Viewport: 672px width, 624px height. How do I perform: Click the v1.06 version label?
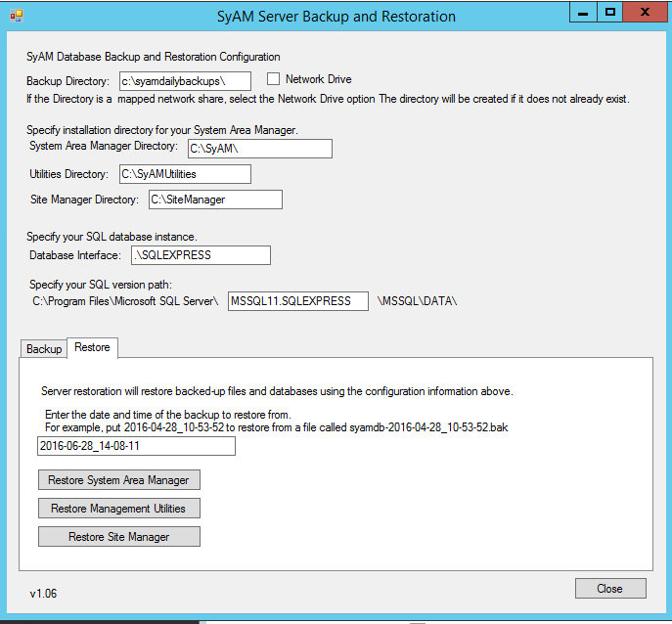(45, 594)
